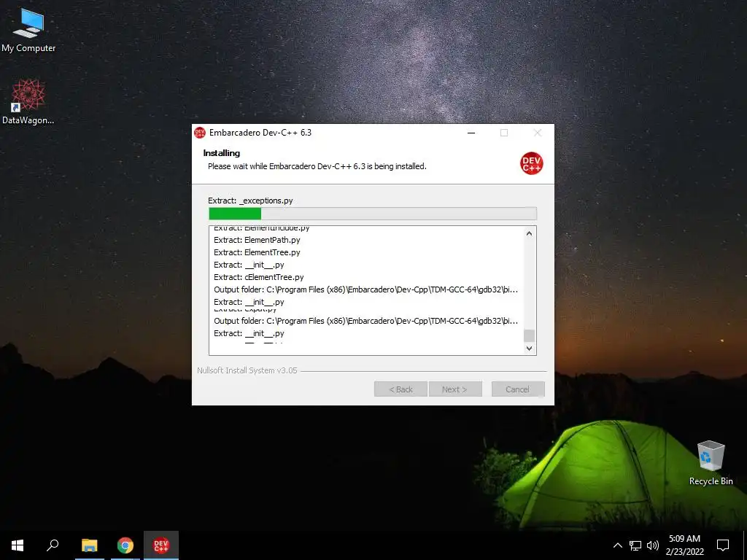
Task: Click the red DEV C++ header logo
Action: [x=531, y=163]
